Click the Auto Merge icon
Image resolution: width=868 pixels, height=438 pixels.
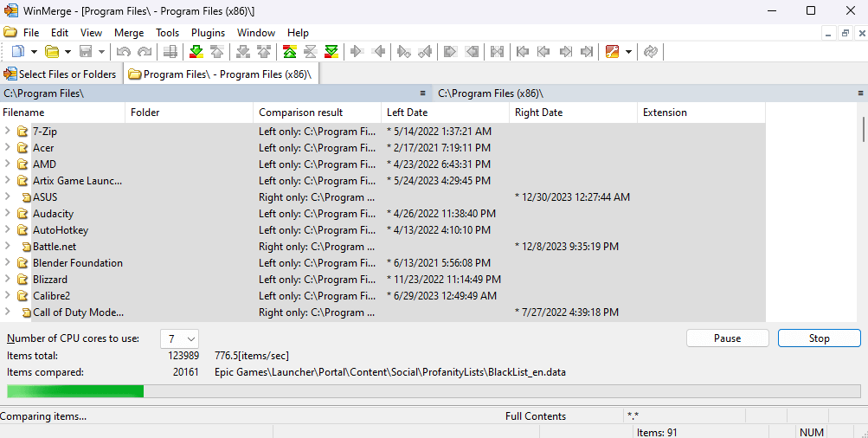(497, 52)
